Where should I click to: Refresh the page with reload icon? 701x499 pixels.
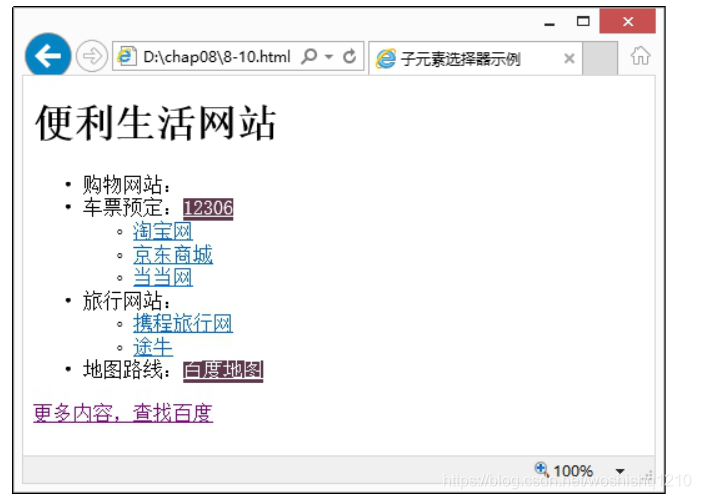(349, 56)
